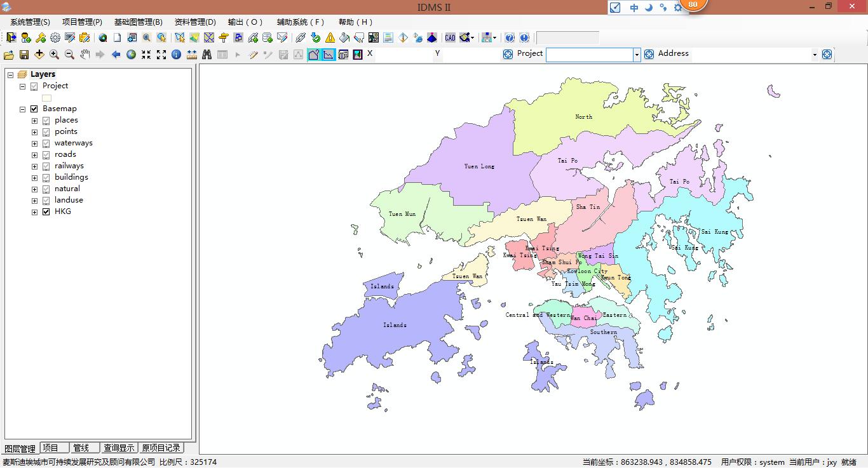The width and height of the screenshot is (868, 468).
Task: Open the Project combo box dropdown
Action: [637, 55]
